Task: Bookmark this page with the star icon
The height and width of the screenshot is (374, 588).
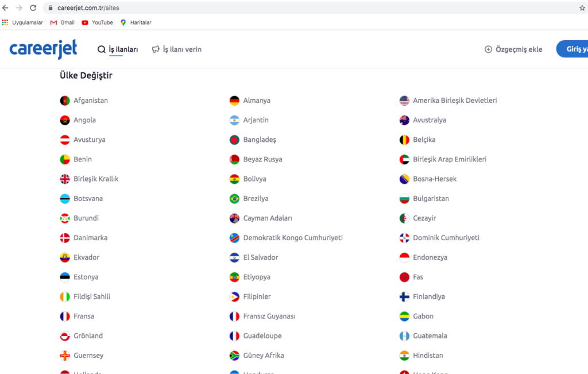Action: coord(582,8)
